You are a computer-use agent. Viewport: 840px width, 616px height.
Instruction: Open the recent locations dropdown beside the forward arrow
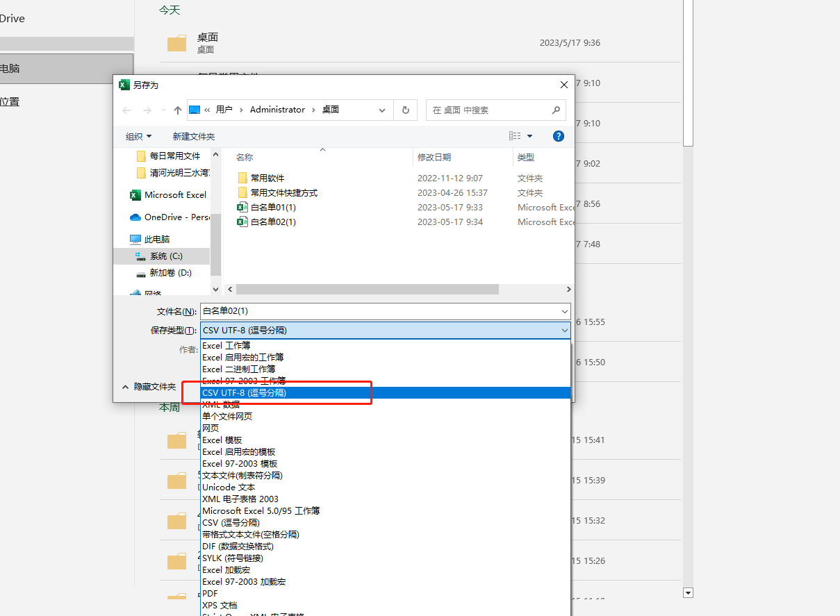[x=163, y=110]
